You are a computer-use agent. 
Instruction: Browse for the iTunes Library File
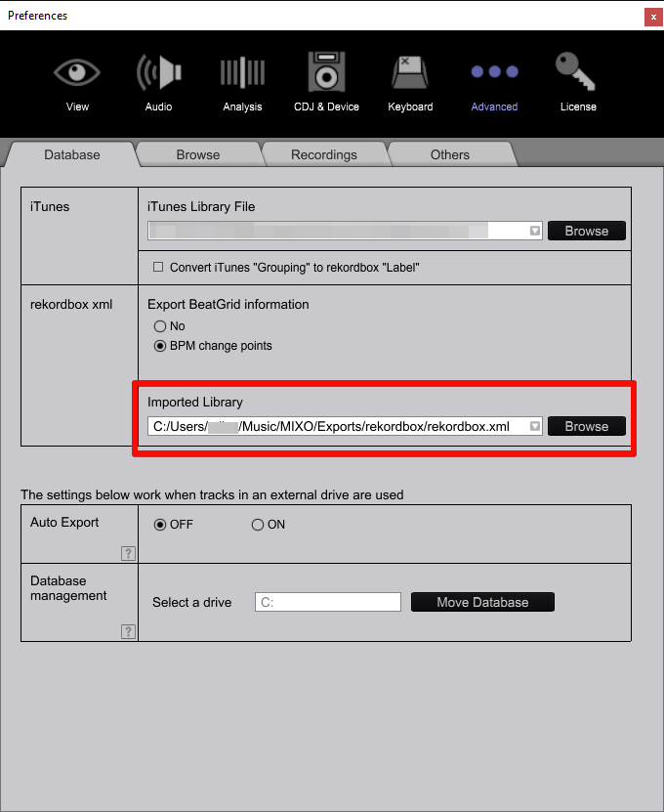click(587, 231)
